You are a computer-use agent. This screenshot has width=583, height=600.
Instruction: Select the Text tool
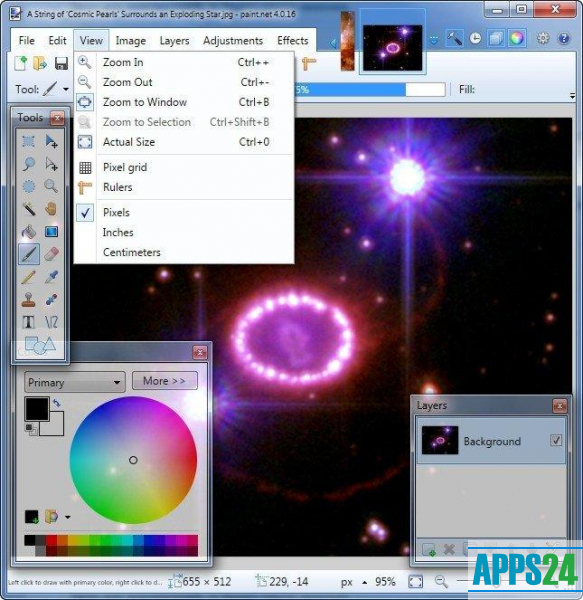[29, 322]
